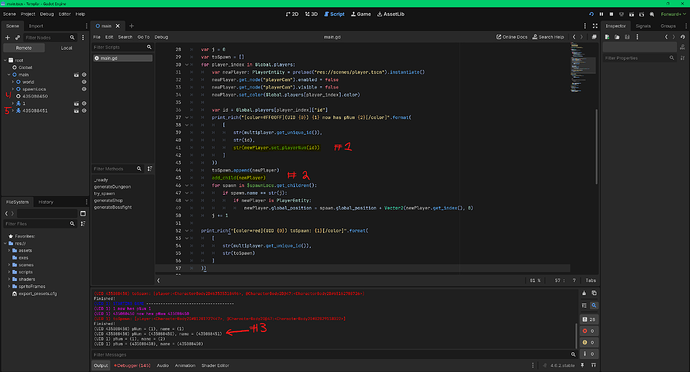Jump to try_spawn method

104,193
